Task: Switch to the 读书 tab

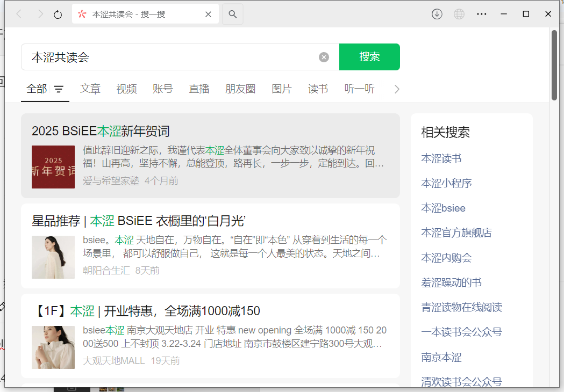Action: click(x=318, y=89)
